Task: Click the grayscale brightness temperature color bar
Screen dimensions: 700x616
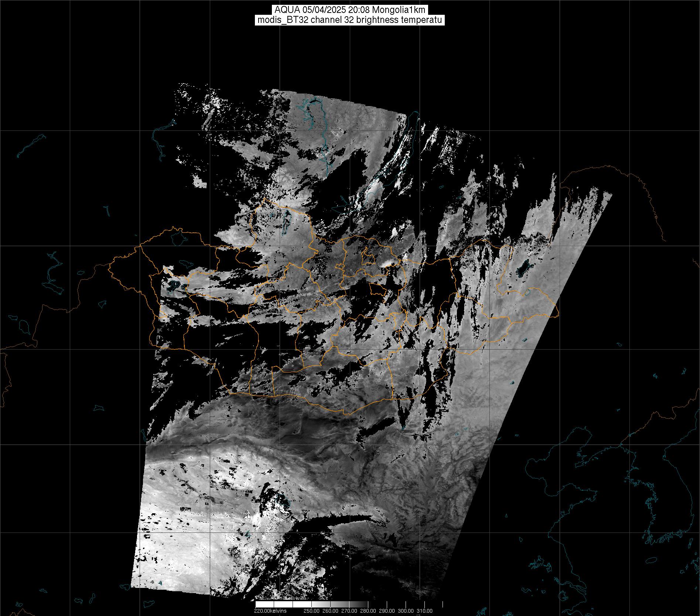Action: (x=349, y=605)
